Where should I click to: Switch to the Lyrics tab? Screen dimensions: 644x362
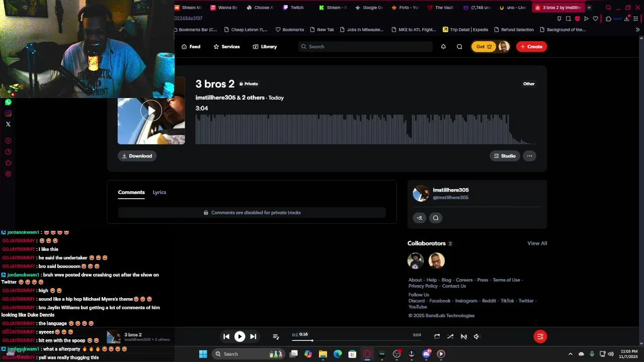pos(159,192)
